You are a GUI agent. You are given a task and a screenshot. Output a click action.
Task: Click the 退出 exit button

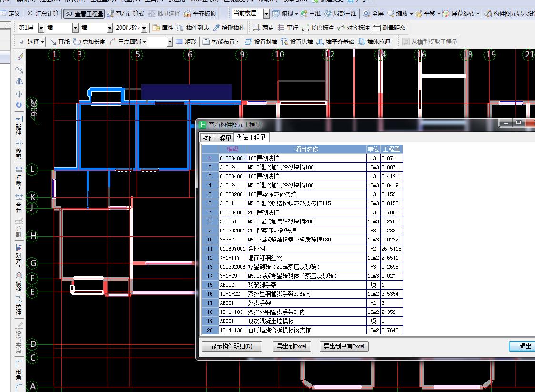pos(524,346)
